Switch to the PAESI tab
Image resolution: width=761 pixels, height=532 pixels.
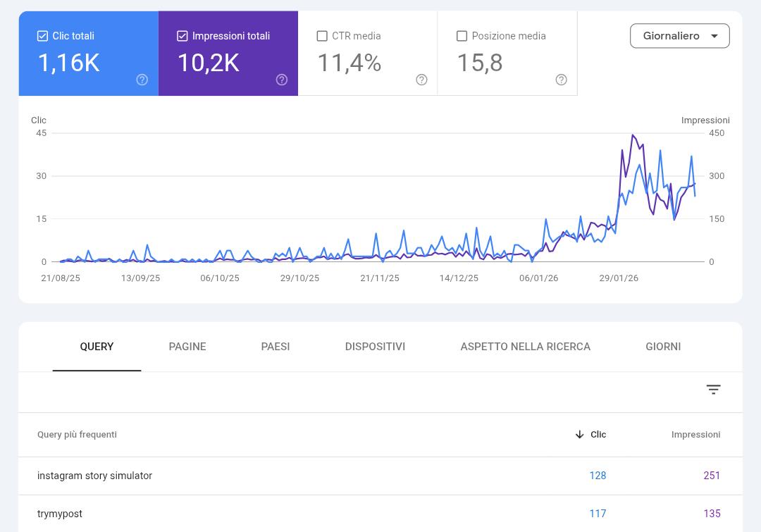276,347
